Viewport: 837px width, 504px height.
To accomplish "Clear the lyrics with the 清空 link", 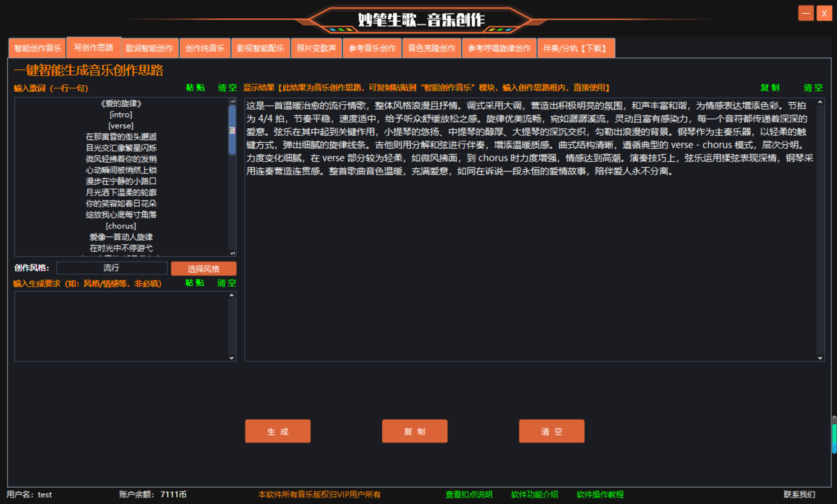I will click(x=226, y=88).
